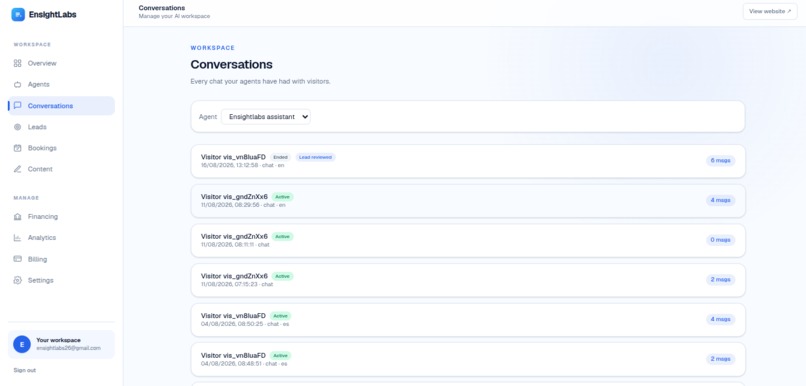Screen dimensions: 806x386
Task: Click 2 msgs badge on 07:15:23 conversation
Action: [720, 280]
